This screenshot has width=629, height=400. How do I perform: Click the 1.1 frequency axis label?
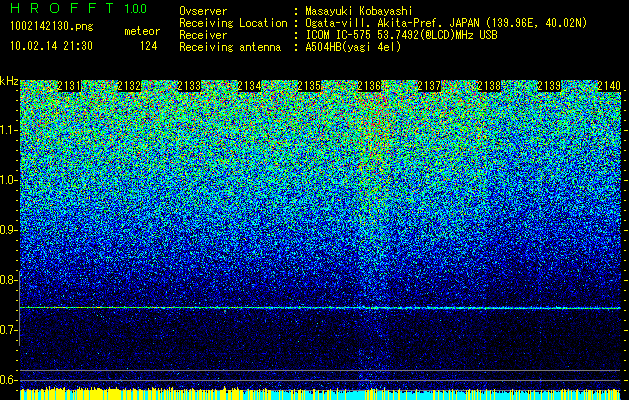pos(8,130)
